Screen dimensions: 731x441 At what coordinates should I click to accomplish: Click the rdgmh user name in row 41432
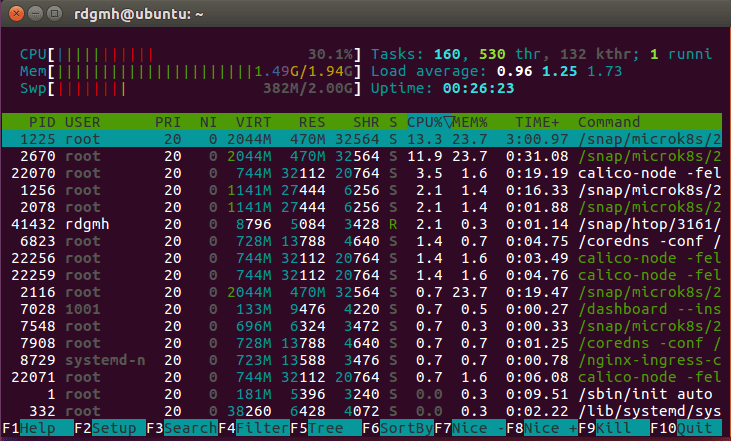pyautogui.click(x=87, y=224)
